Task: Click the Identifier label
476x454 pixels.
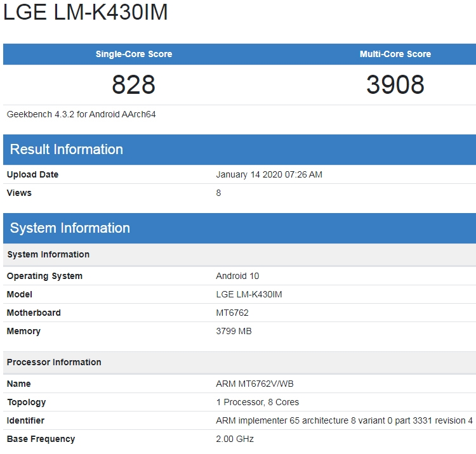Action: pyautogui.click(x=25, y=420)
